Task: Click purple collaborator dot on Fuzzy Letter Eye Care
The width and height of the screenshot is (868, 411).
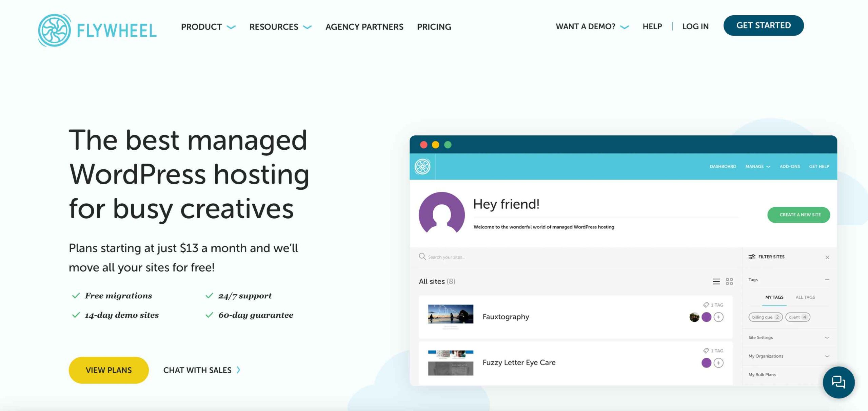Action: tap(706, 363)
